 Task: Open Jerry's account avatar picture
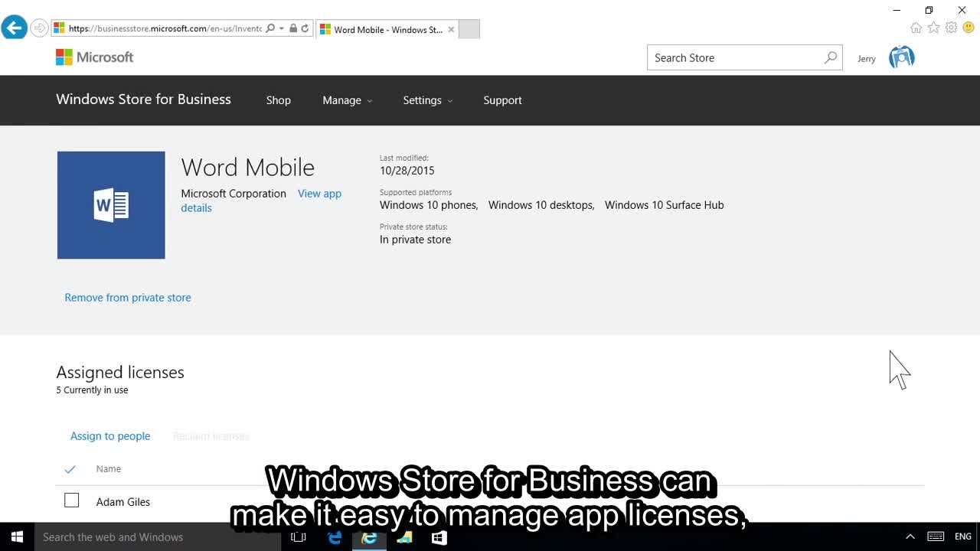902,57
